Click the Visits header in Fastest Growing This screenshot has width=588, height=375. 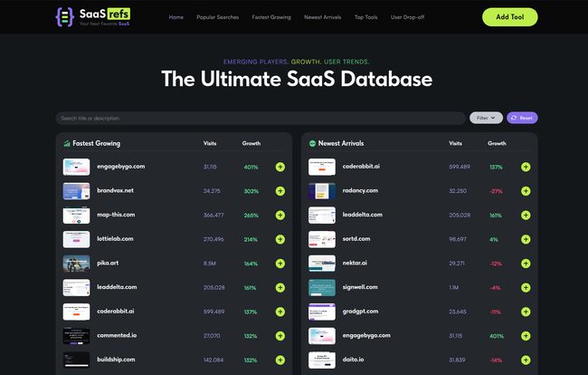click(210, 143)
